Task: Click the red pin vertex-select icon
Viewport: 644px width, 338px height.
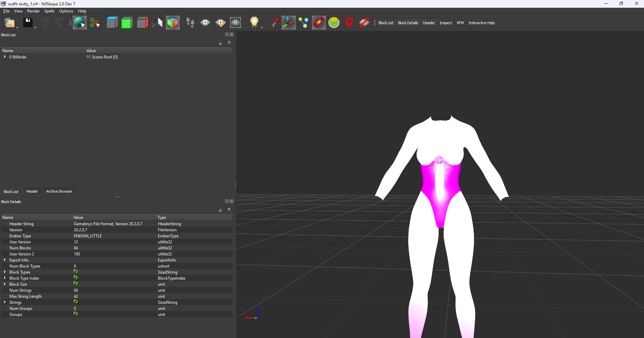Action: pos(275,23)
